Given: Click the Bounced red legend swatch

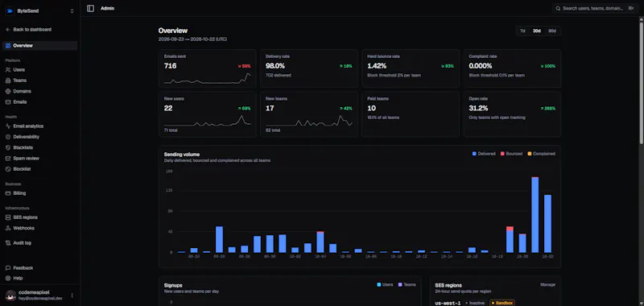Looking at the screenshot, I should 502,154.
